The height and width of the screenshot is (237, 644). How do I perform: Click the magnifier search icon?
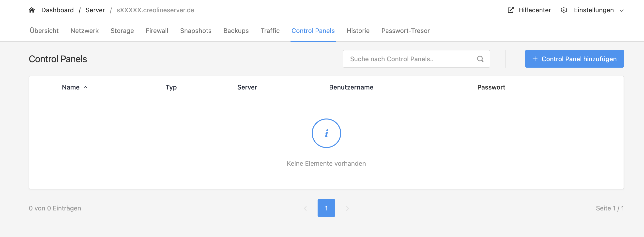pyautogui.click(x=480, y=59)
